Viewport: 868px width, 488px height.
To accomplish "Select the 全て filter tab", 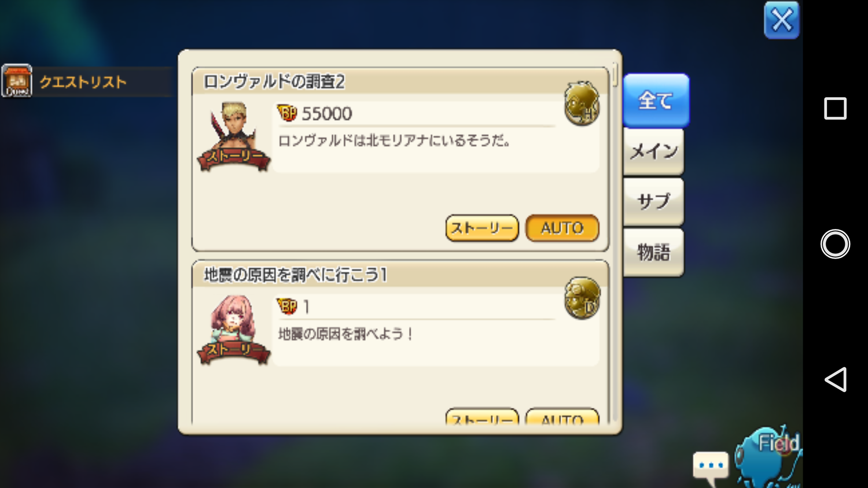I will pyautogui.click(x=656, y=101).
